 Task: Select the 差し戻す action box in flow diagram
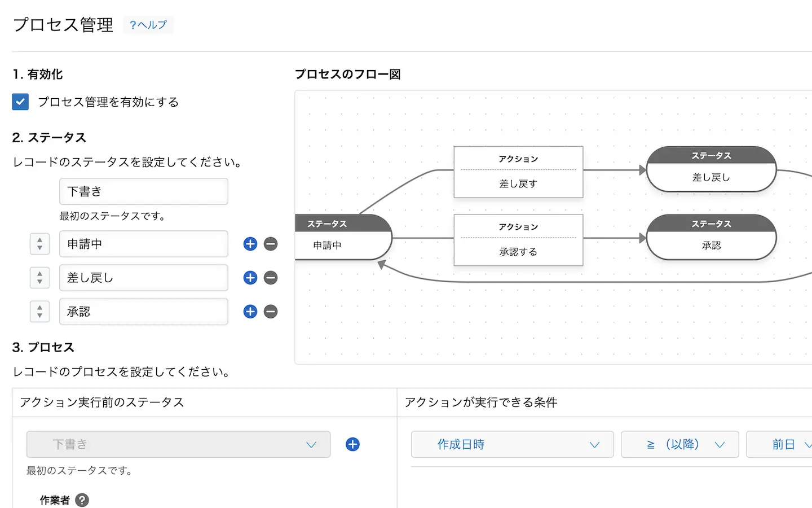point(518,172)
